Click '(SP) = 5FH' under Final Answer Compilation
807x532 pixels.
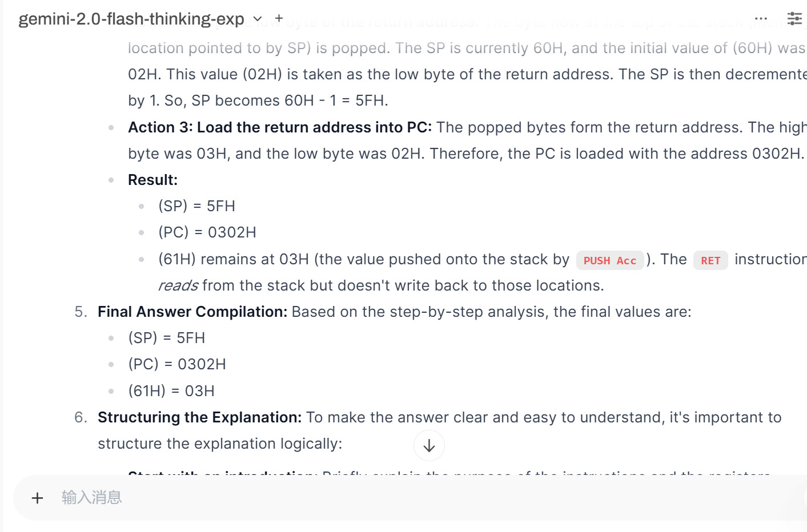click(x=166, y=338)
